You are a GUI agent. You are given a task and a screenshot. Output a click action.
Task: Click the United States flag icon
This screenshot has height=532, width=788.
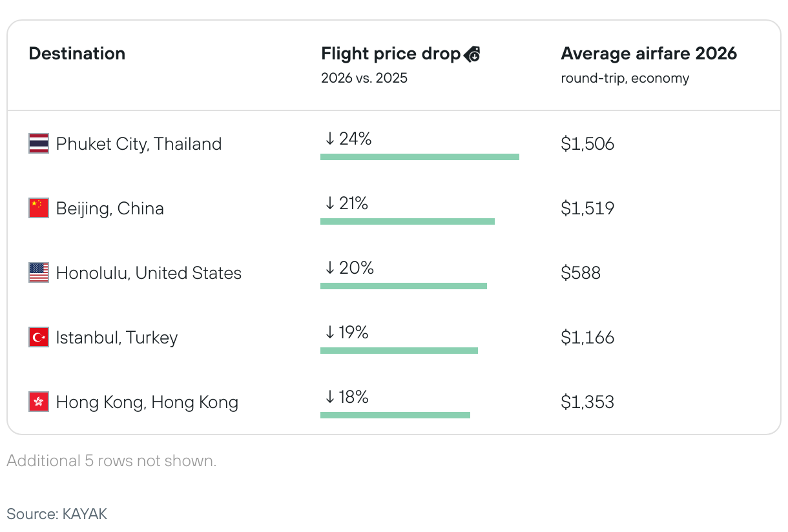coord(39,272)
